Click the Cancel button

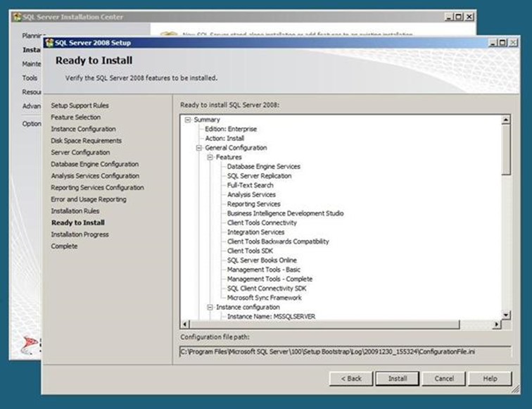click(444, 379)
